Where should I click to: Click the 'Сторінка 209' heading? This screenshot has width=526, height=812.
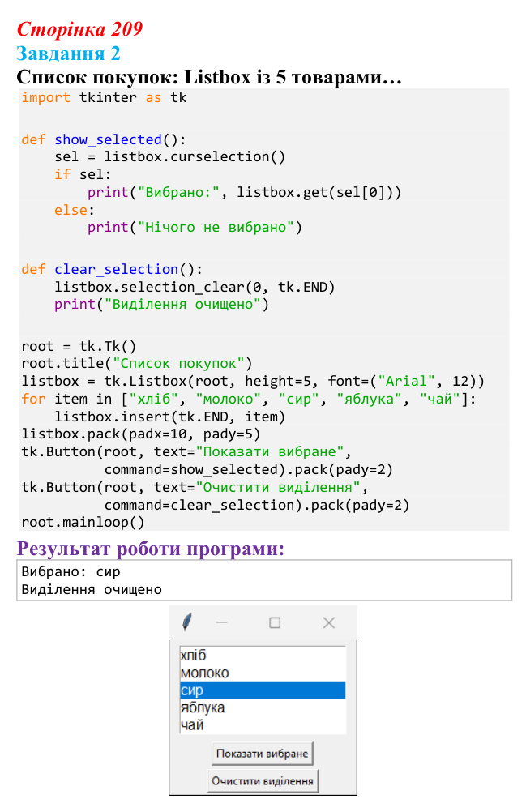pyautogui.click(x=79, y=29)
